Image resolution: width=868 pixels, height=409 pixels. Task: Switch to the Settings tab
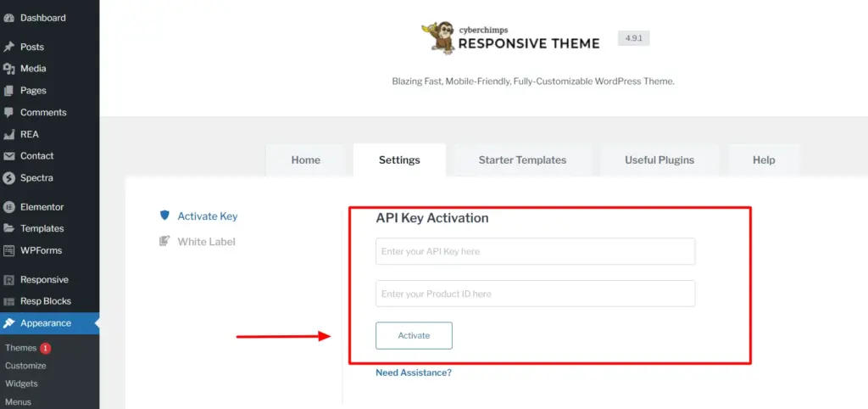pyautogui.click(x=399, y=160)
